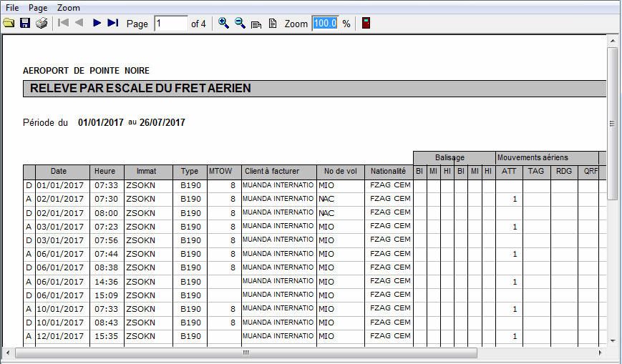Viewport: 622px width, 364px height.
Task: Click the page number input field
Action: pos(170,24)
